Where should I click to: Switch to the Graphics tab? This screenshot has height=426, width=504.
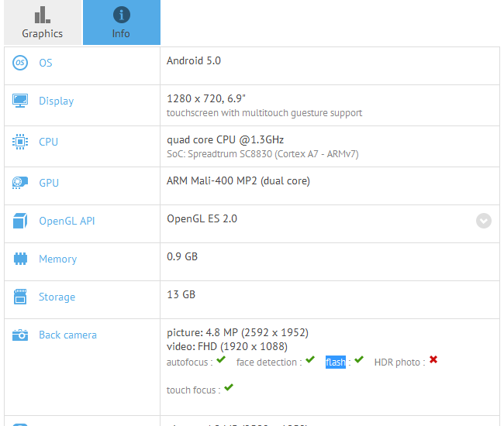point(42,22)
